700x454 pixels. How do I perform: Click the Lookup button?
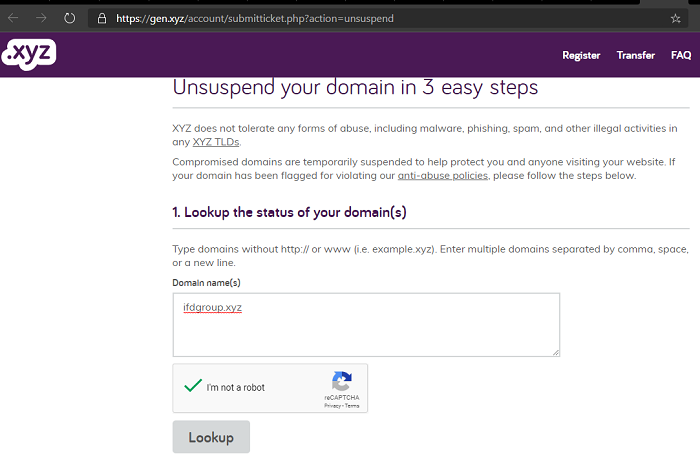211,437
